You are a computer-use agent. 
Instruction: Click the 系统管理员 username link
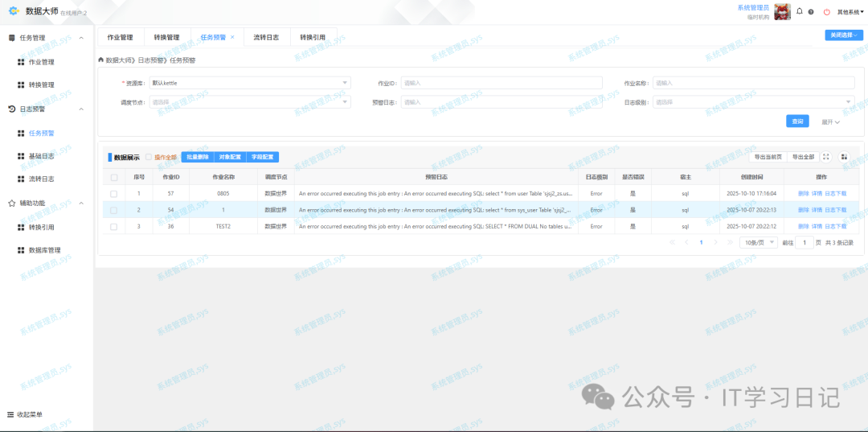[x=753, y=7]
